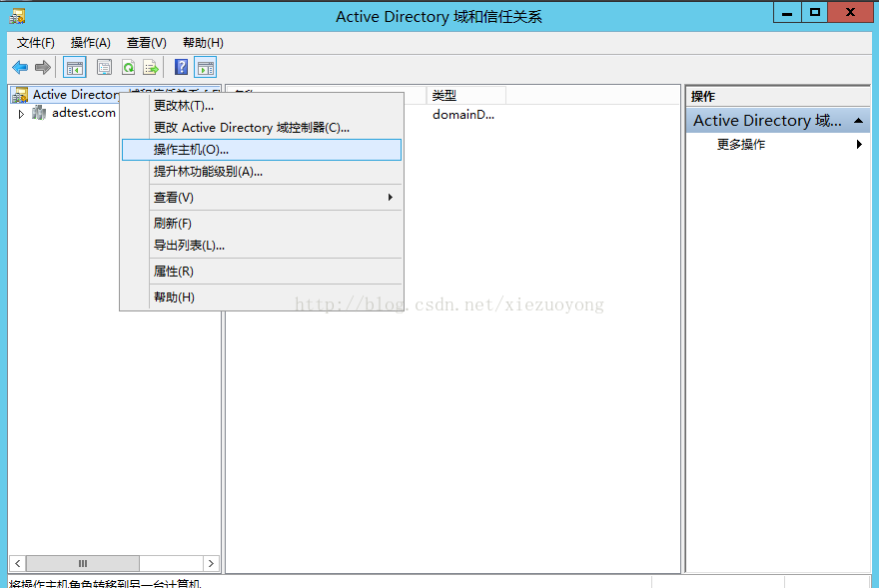Click the adtest.com domain icon
The image size is (879, 588).
[x=39, y=113]
